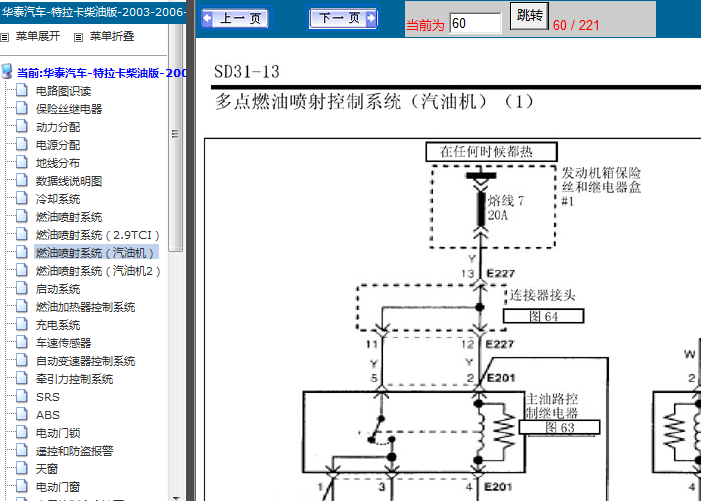Click page icon beside 电源分配
Screen dimensions: 701x501
coord(22,143)
